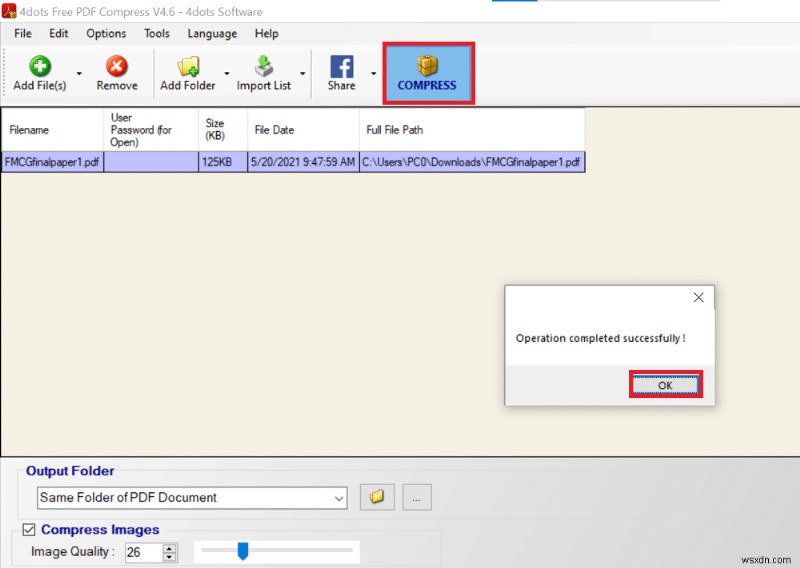Click the Add Folder icon
The height and width of the screenshot is (568, 800).
tap(188, 66)
